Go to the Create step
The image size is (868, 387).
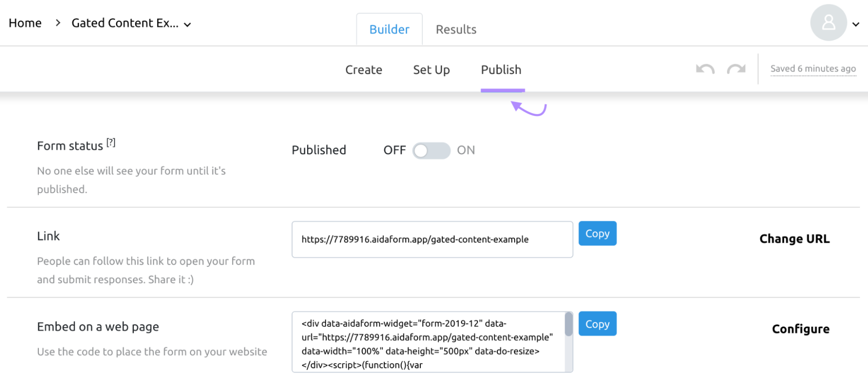click(363, 70)
